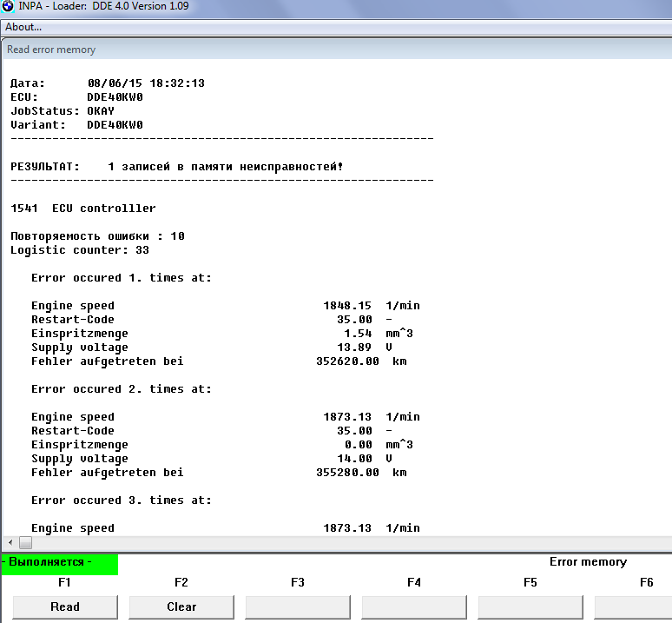The image size is (672, 623).
Task: Click the date value 08/06/15 18:32:13
Action: (146, 83)
